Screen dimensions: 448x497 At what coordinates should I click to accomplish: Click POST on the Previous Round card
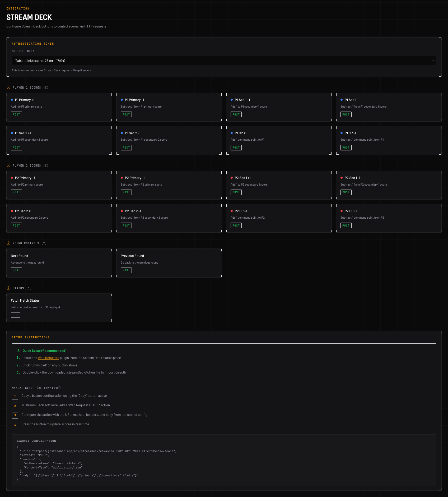(x=126, y=270)
